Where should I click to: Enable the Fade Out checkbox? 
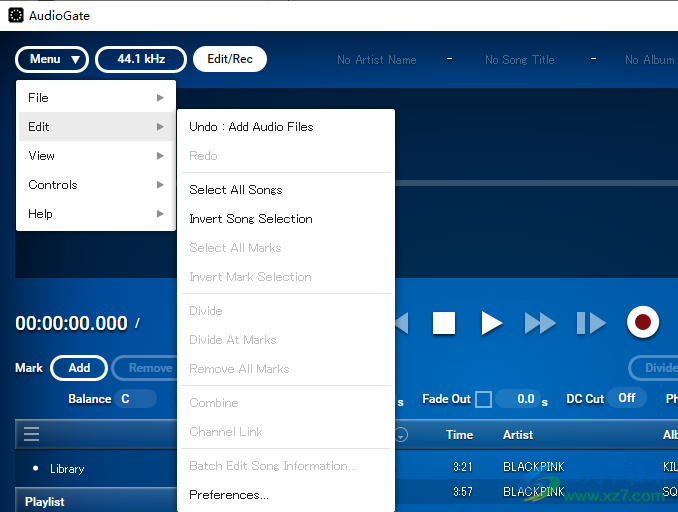click(x=483, y=399)
